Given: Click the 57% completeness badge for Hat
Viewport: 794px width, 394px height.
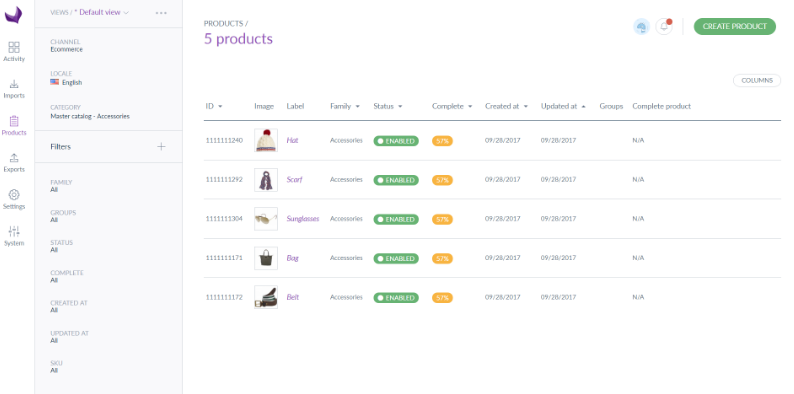Looking at the screenshot, I should (x=442, y=141).
